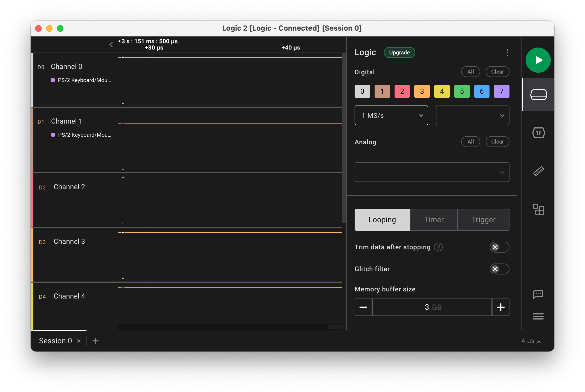
Task: Collapse the channel sidebar with left chevron
Action: point(111,45)
